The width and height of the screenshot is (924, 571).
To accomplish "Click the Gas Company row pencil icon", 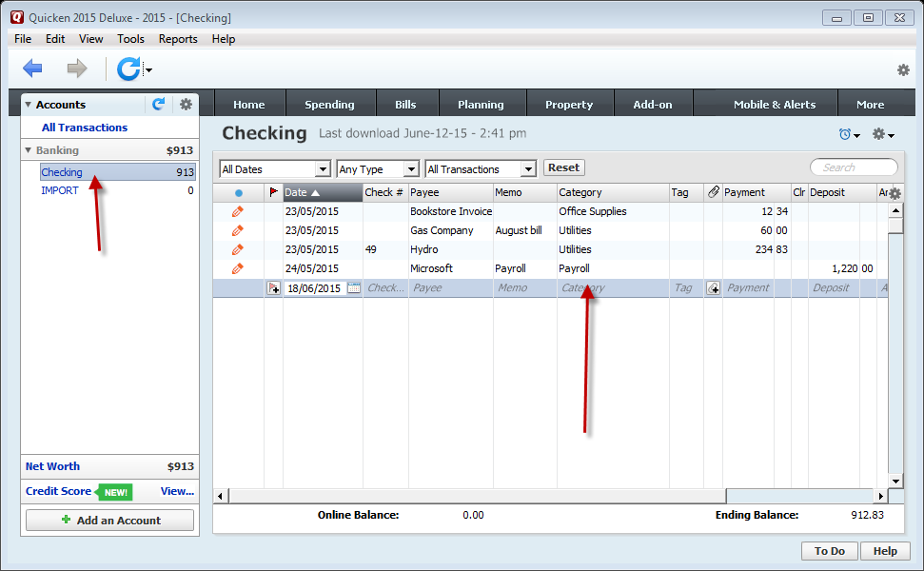I will pos(238,230).
